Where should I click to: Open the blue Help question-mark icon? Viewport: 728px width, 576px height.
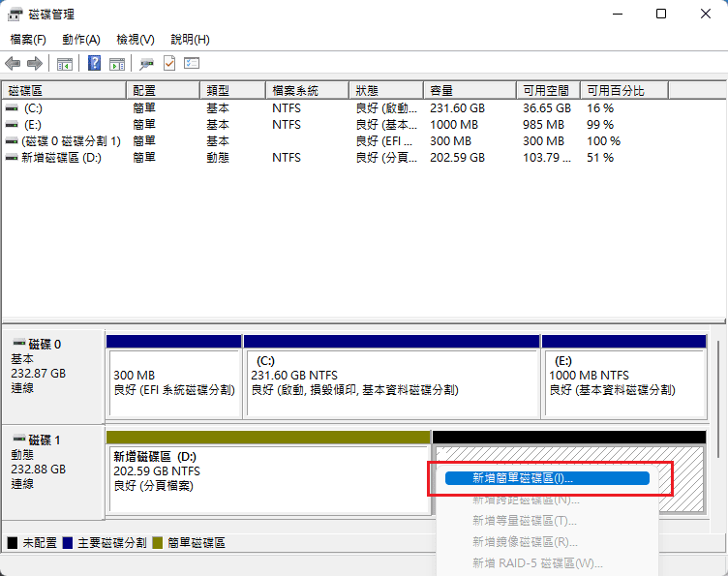tap(94, 63)
